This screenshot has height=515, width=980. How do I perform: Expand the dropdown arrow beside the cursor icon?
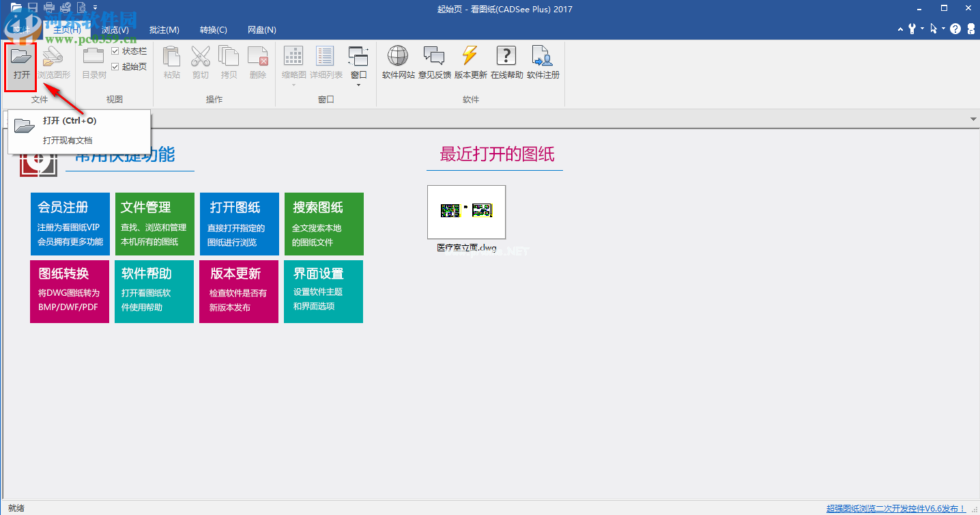coord(943,29)
